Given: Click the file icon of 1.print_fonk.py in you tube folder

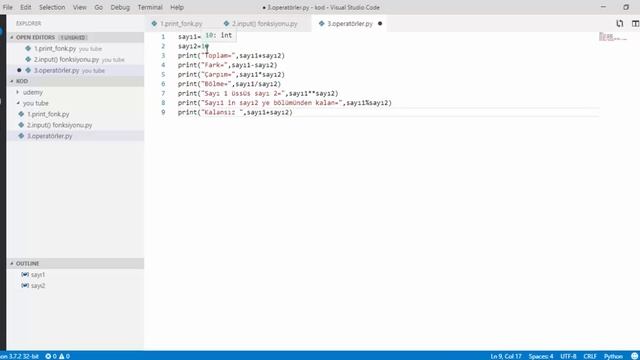Looking at the screenshot, I should coord(21,114).
